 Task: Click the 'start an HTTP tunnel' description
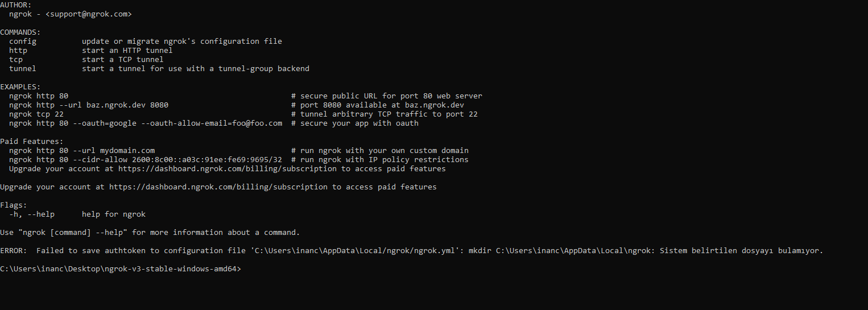[x=127, y=51]
